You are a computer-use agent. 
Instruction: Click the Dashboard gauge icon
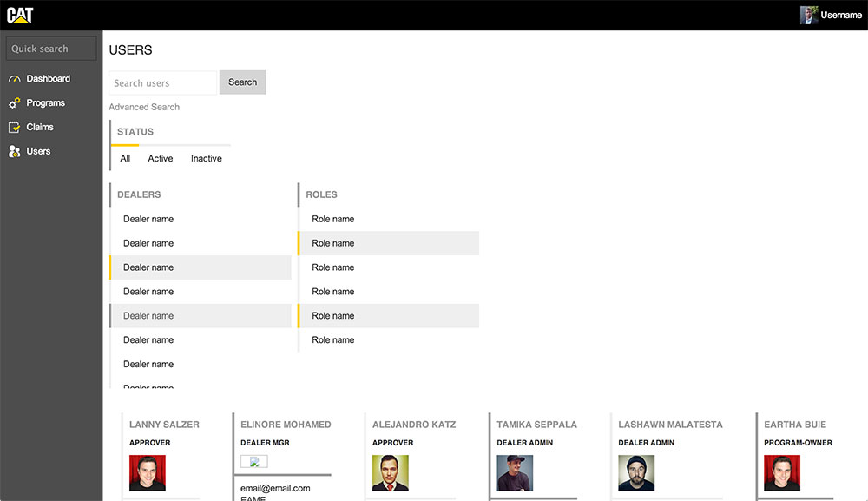(15, 79)
